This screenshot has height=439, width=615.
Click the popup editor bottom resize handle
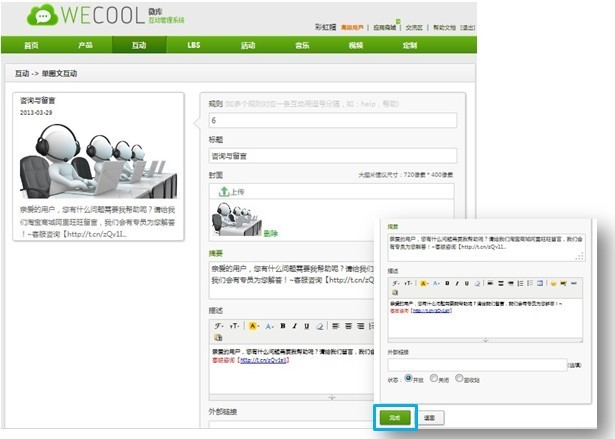[x=485, y=341]
